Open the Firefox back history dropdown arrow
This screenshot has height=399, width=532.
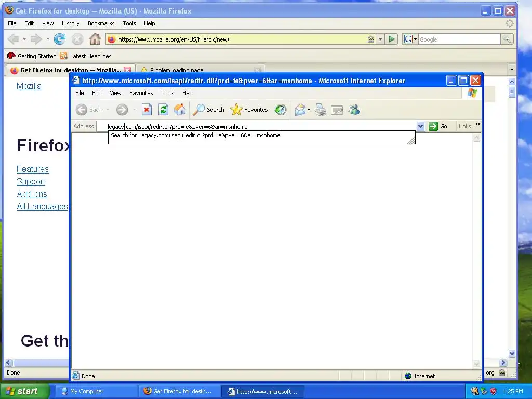[x=24, y=39]
